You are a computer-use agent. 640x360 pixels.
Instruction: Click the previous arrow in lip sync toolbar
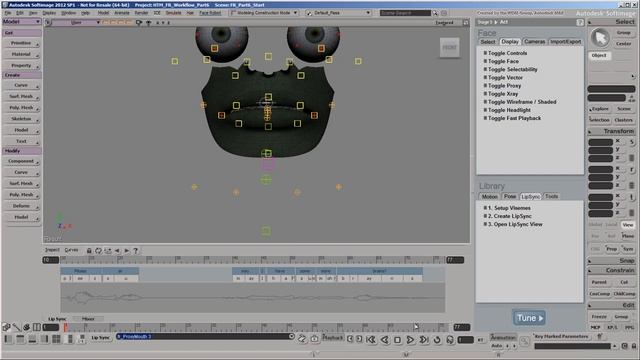(118, 251)
